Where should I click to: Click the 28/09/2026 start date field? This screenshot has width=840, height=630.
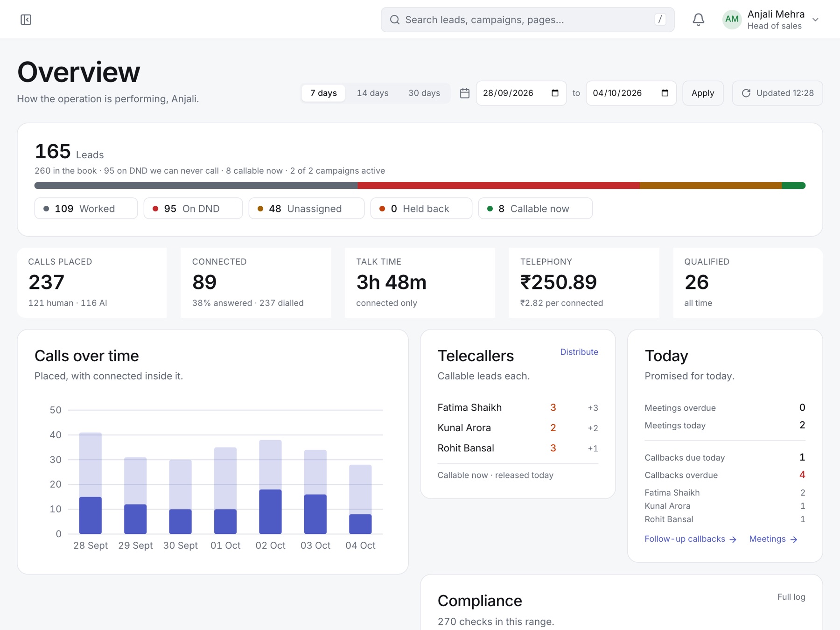(x=521, y=93)
